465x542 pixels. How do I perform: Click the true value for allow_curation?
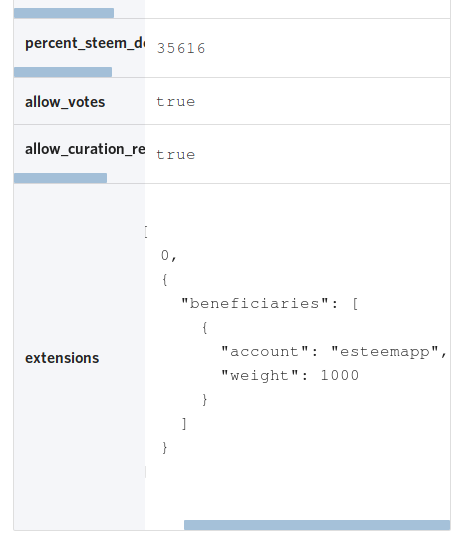tap(176, 155)
